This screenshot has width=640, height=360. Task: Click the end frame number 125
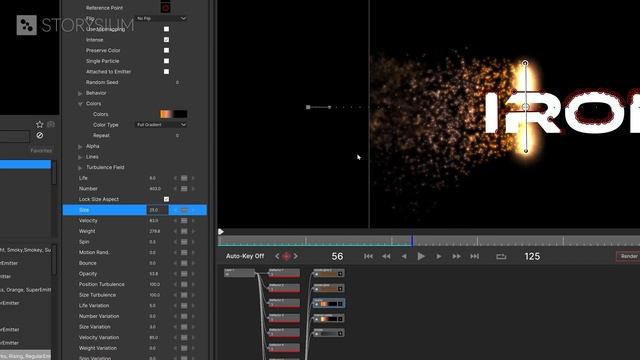[x=532, y=256]
